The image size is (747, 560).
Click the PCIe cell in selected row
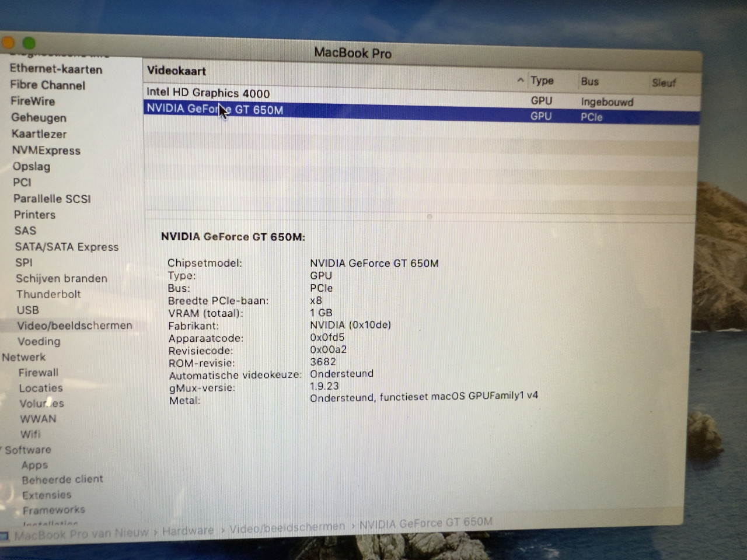[591, 117]
